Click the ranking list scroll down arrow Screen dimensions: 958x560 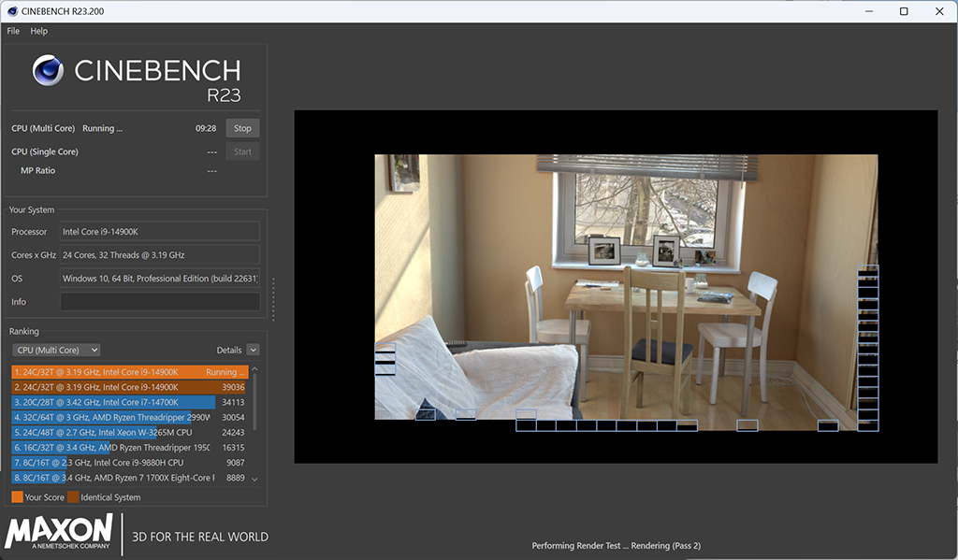[254, 480]
